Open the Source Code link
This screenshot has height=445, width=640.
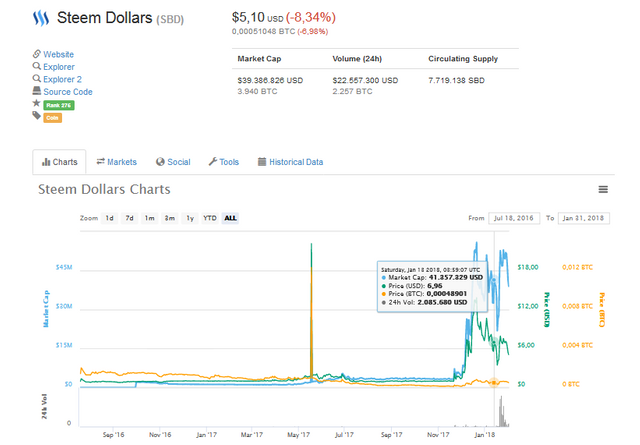tap(68, 92)
